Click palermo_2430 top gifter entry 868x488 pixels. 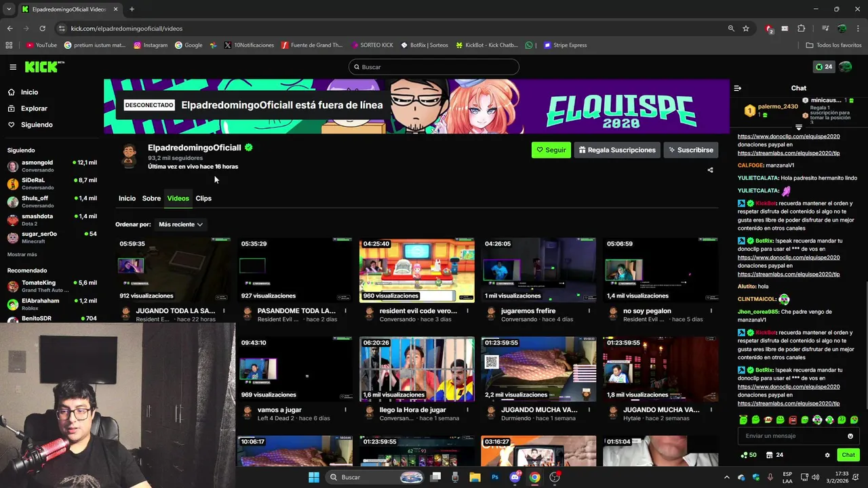click(772, 110)
